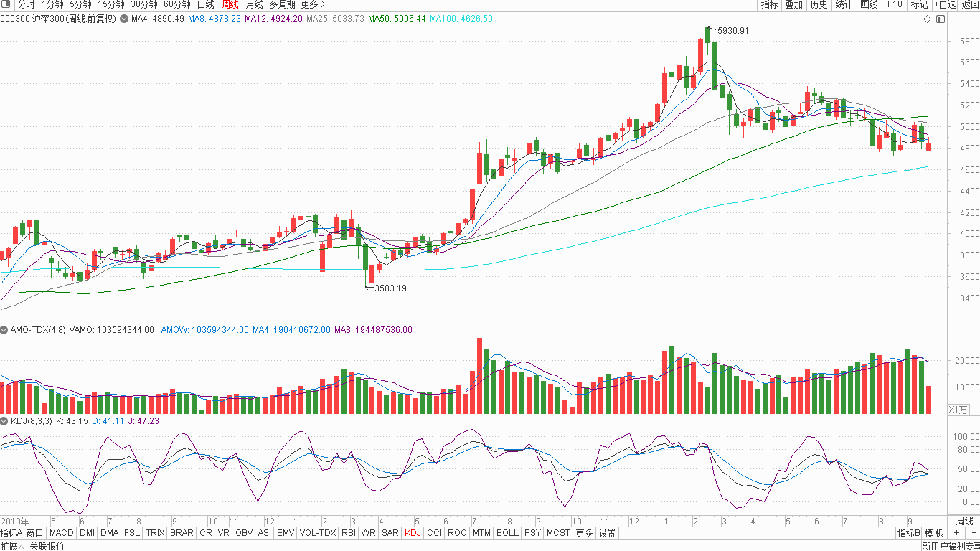Screen dimensions: 980x551
Task: Zoom in chart with the + button
Action: [x=956, y=533]
